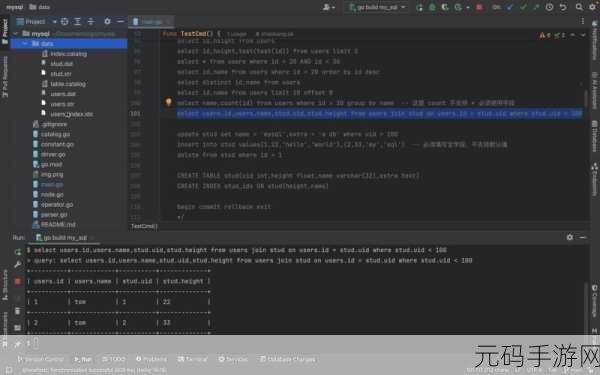Open the TODO tool window tab
The width and height of the screenshot is (600, 375).
click(114, 359)
